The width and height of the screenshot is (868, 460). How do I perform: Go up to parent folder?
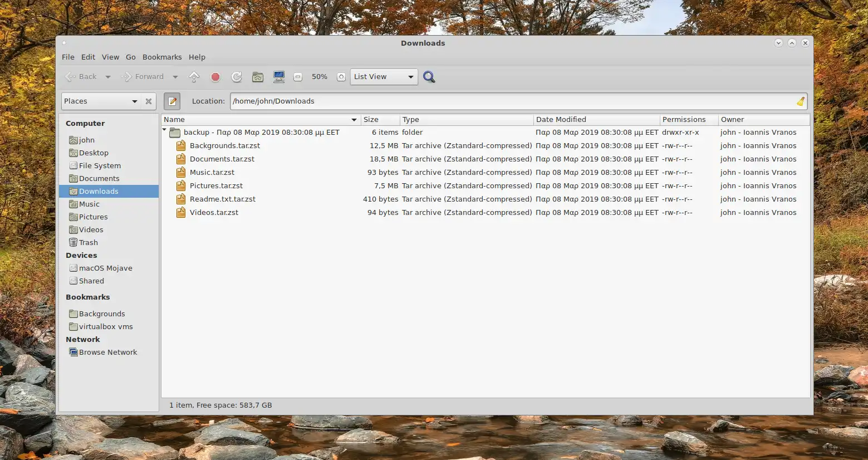pyautogui.click(x=194, y=77)
